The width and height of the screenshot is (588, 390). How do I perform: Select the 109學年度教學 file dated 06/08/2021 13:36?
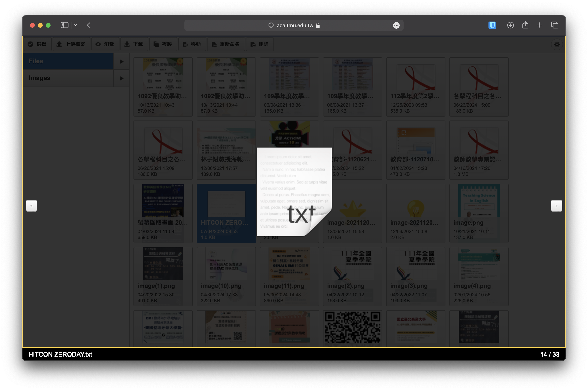pos(289,87)
